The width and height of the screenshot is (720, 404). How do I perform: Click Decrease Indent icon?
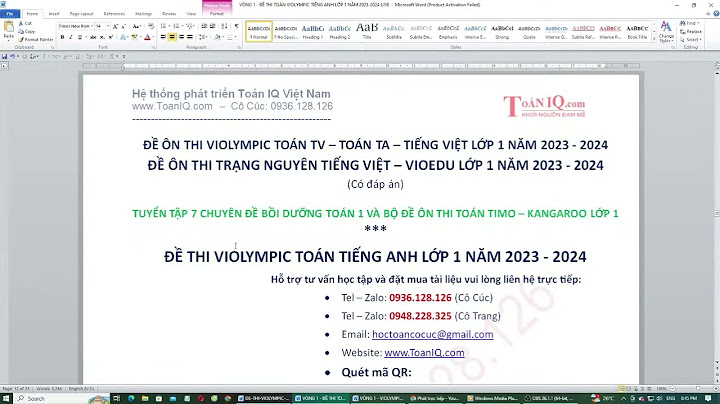pyautogui.click(x=204, y=26)
